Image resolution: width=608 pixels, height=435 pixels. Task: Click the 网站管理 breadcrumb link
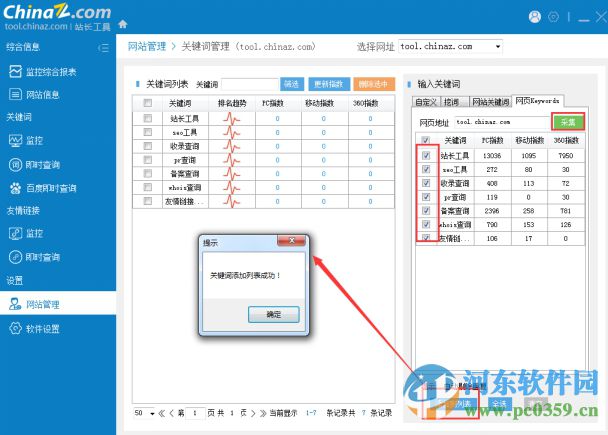click(147, 47)
